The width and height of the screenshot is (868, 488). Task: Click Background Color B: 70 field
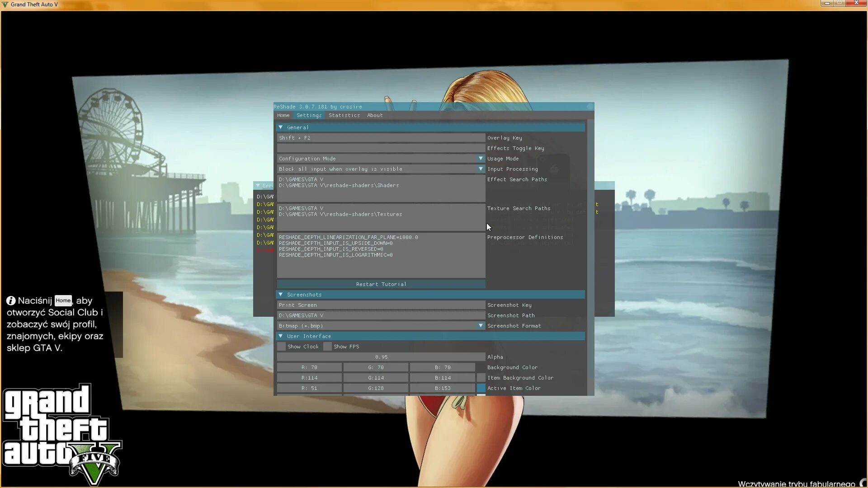tap(443, 367)
